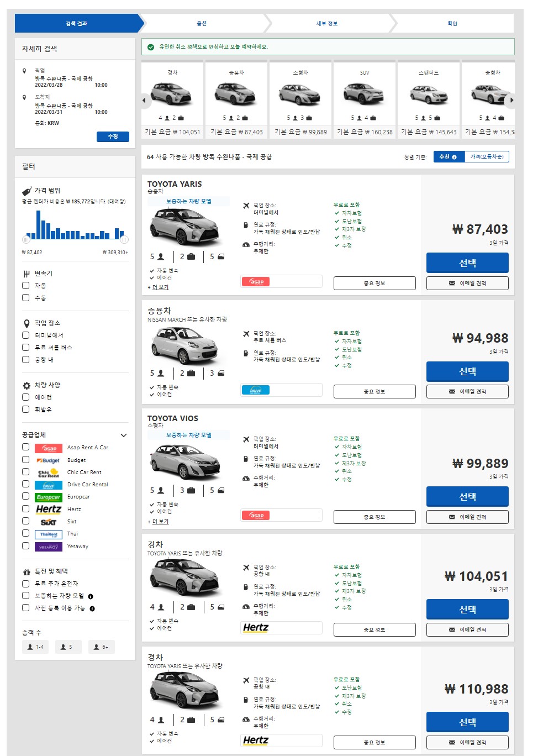Image resolution: width=538 pixels, height=756 pixels.
Task: Tick the Sixt supplier checkbox
Action: (x=25, y=521)
